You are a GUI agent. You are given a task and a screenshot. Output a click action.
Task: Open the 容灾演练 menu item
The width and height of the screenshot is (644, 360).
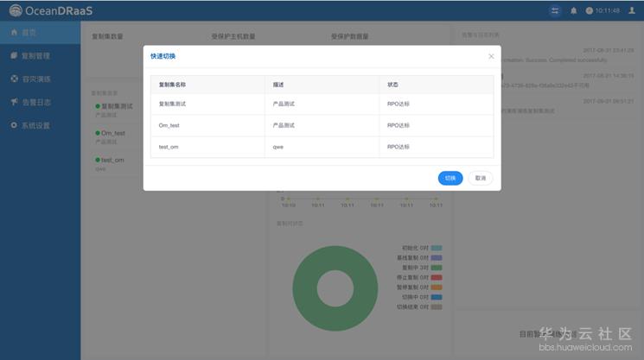pyautogui.click(x=41, y=79)
